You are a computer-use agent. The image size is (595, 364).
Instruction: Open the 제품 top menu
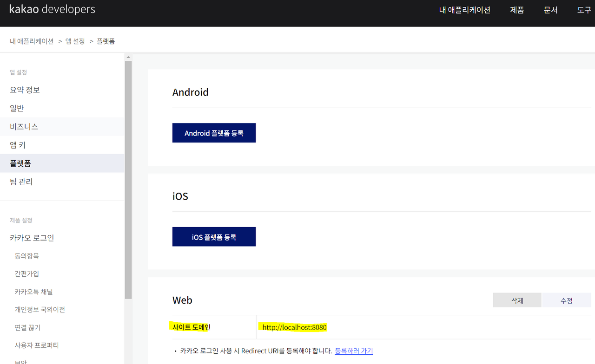point(517,10)
